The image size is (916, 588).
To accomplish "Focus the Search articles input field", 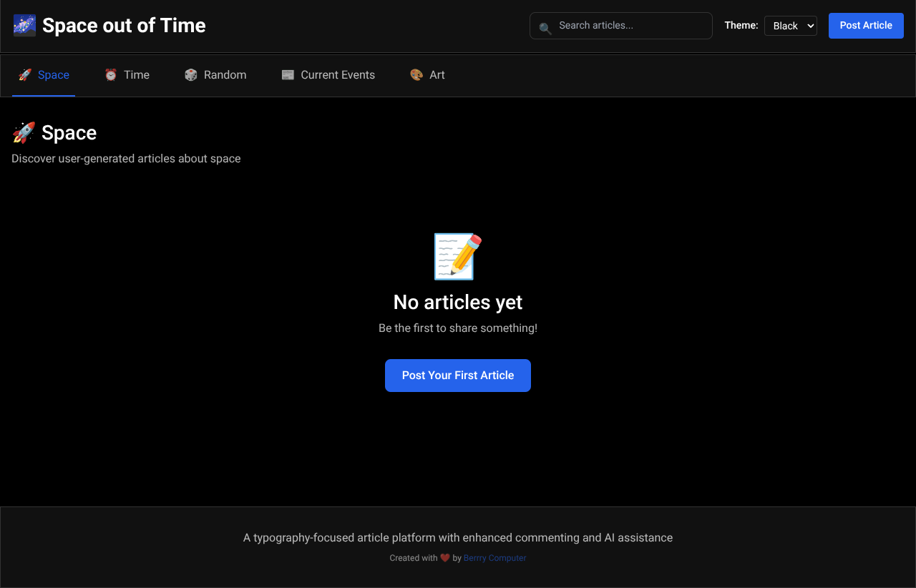I will coord(630,26).
